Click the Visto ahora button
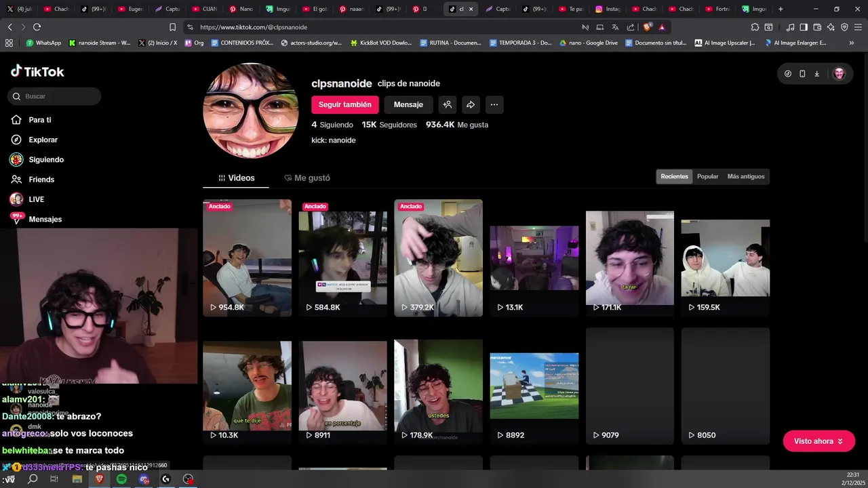 818,441
